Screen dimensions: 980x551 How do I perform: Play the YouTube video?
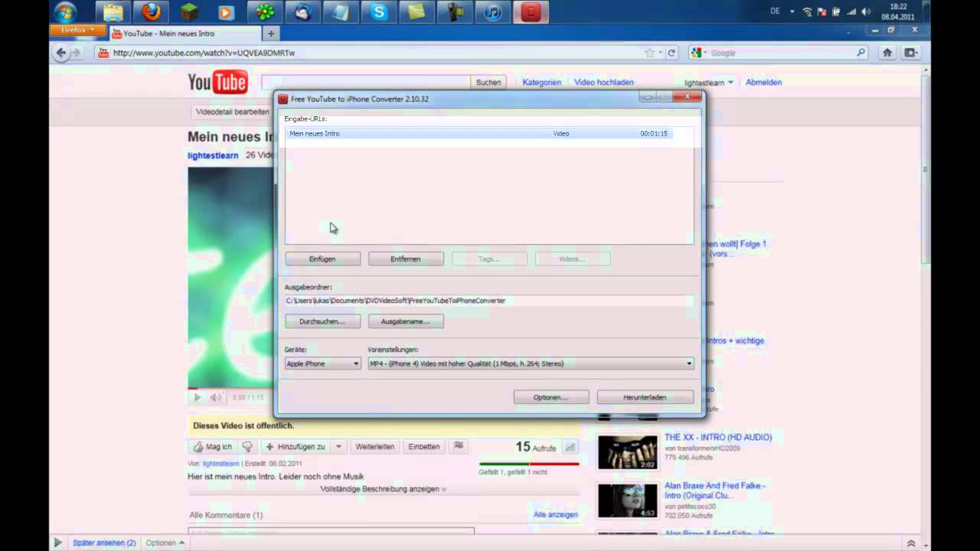(x=197, y=397)
